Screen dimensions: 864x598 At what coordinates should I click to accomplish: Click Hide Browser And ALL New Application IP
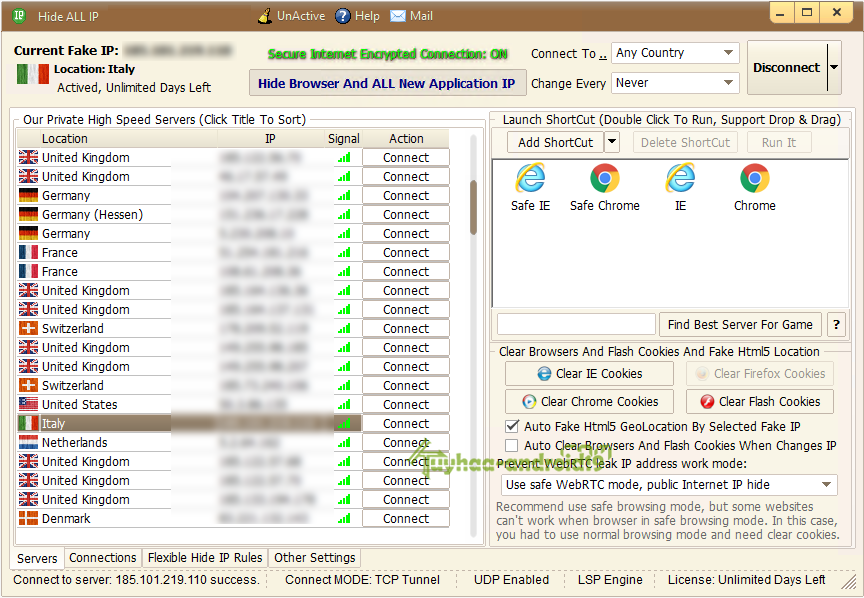387,83
